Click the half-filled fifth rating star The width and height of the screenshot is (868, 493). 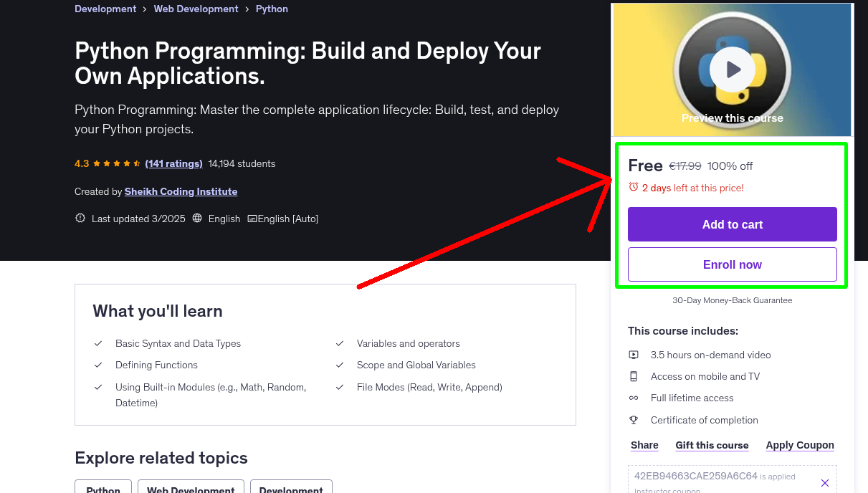coord(138,163)
